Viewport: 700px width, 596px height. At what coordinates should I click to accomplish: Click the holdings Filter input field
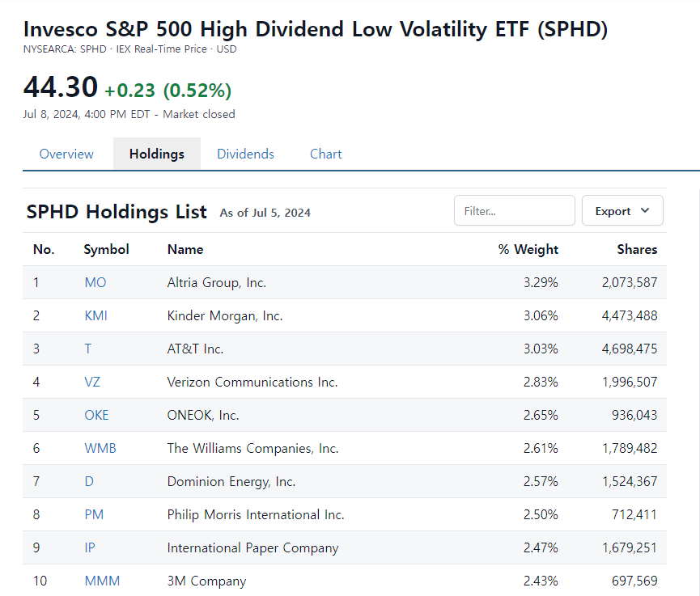click(515, 210)
